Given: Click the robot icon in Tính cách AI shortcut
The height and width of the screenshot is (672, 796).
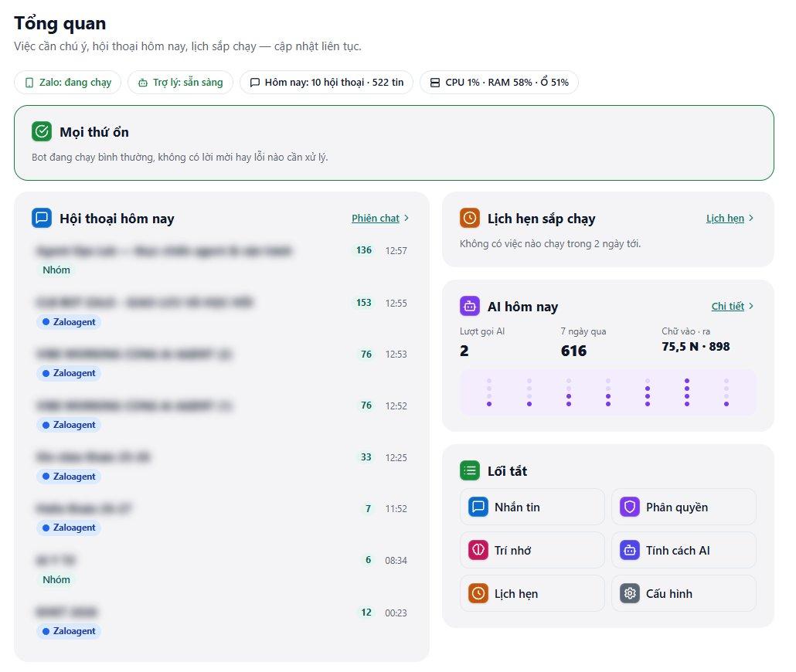Looking at the screenshot, I should (630, 550).
